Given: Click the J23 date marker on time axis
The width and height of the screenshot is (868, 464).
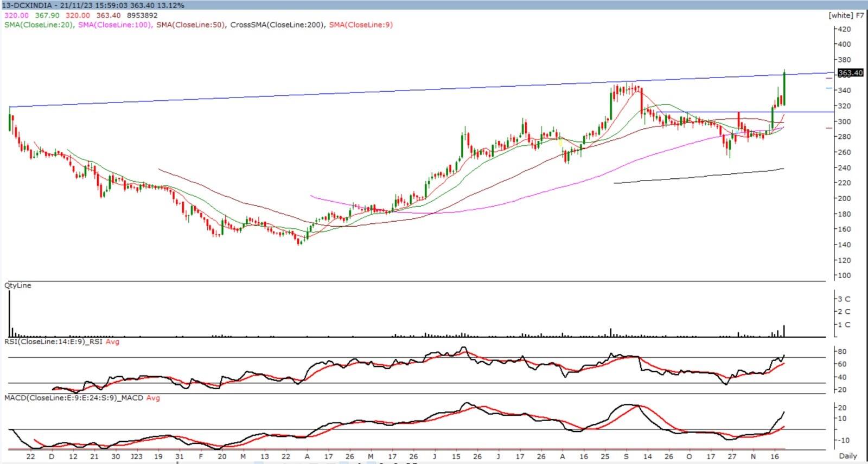Looking at the screenshot, I should [x=136, y=456].
